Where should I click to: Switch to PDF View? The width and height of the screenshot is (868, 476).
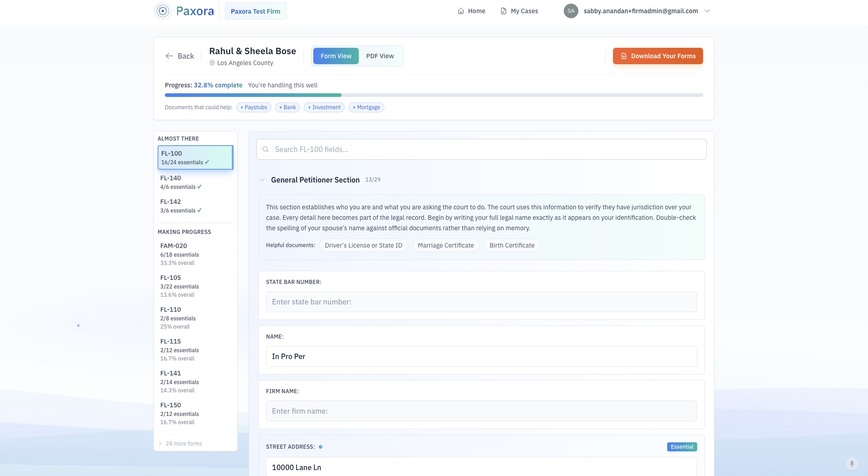[x=380, y=56]
